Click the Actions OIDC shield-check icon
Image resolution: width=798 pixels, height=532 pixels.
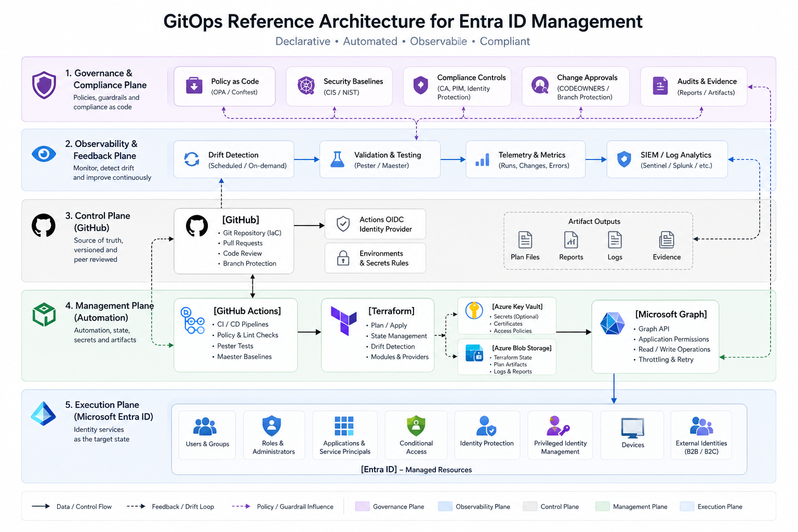[x=343, y=224]
